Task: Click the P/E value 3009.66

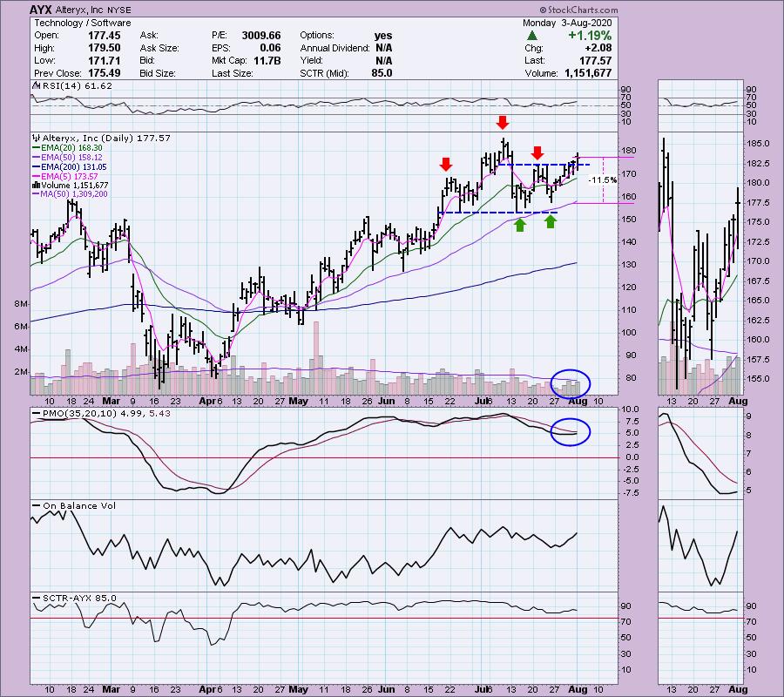Action: coord(261,36)
